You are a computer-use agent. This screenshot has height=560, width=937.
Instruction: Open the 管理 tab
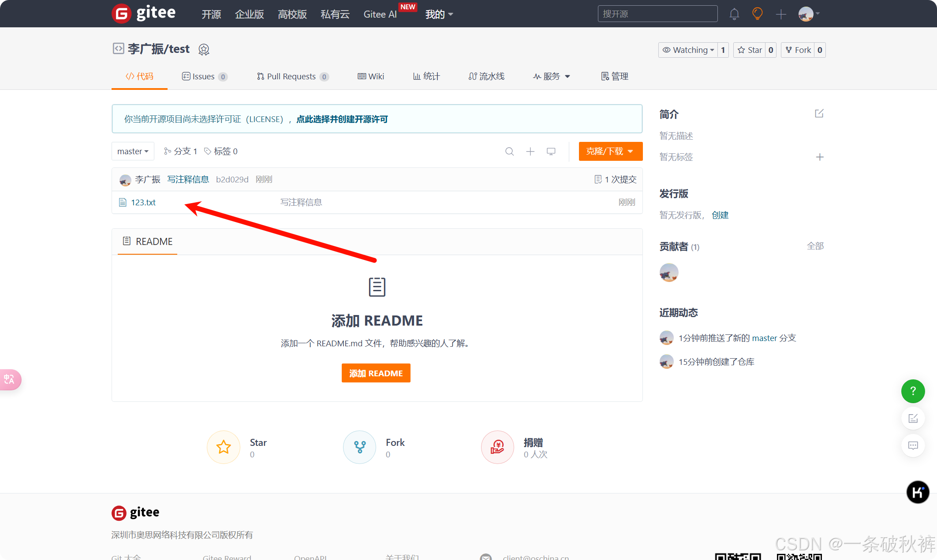point(615,77)
